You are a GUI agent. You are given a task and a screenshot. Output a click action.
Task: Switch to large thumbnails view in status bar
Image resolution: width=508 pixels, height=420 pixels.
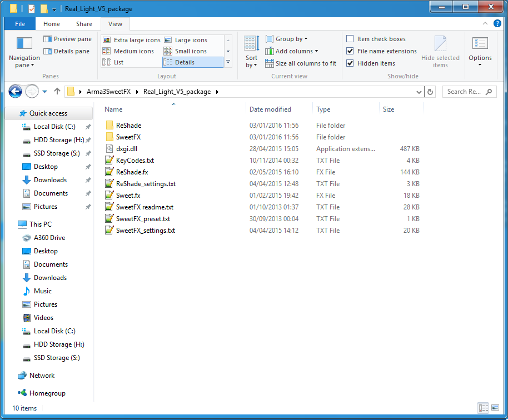(495, 408)
